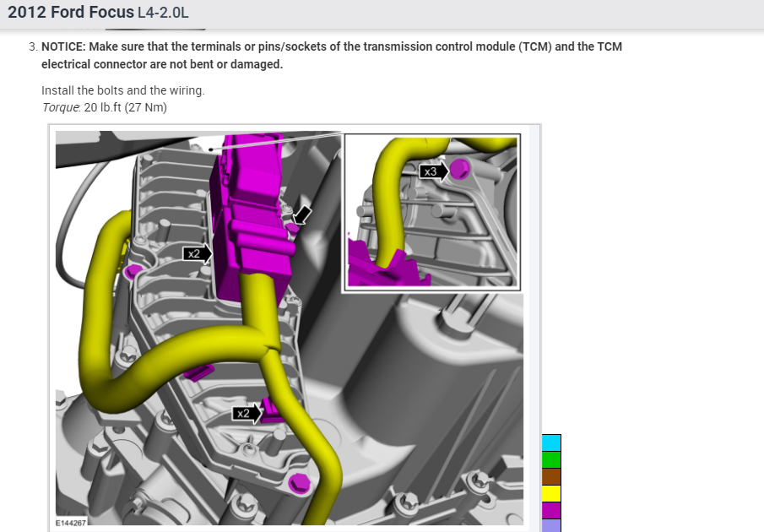Click the cyan color swatch
Screen dimensions: 764x532
click(x=551, y=442)
